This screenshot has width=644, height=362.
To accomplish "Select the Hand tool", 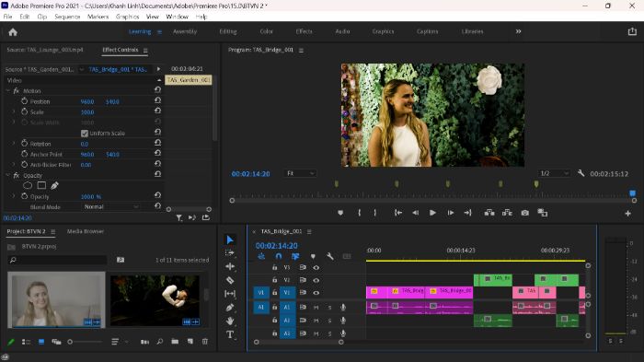I will (230, 321).
